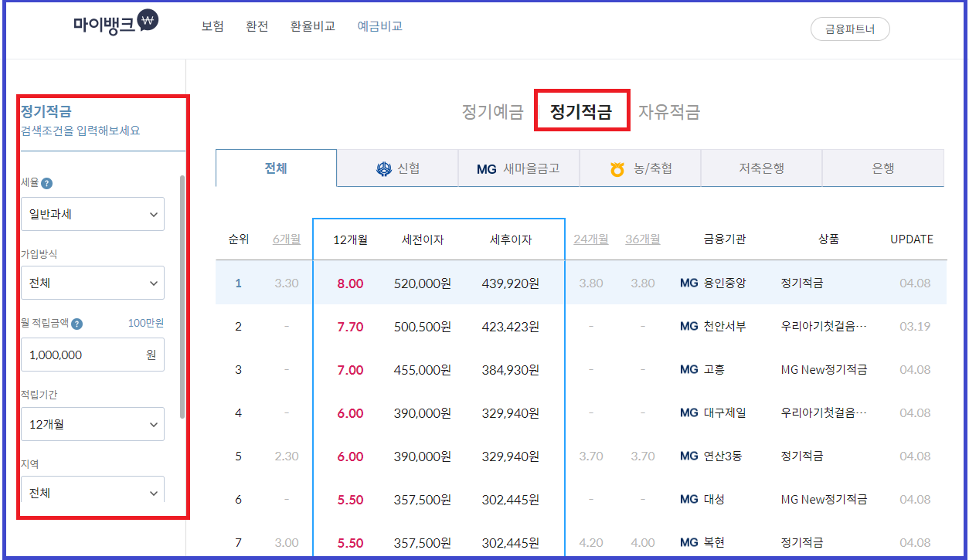
Task: Click the 세전이자 column header
Action: pyautogui.click(x=423, y=239)
